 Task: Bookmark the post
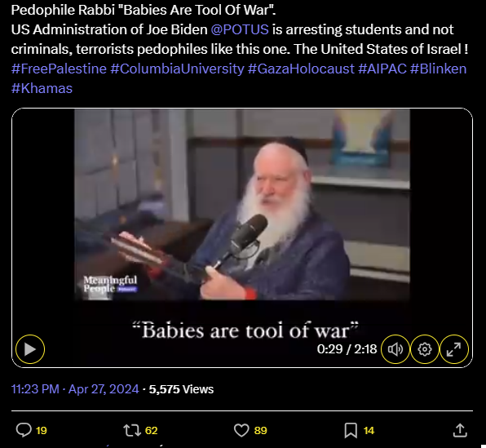(351, 431)
